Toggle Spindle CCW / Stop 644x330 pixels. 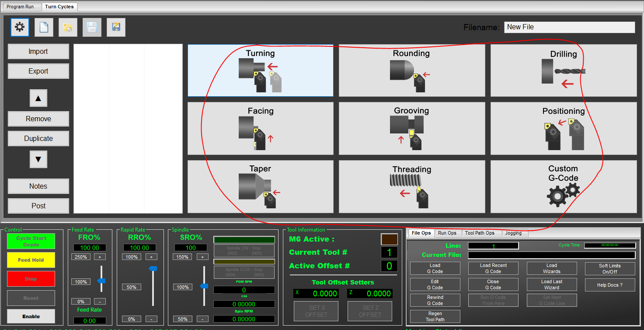(244, 272)
